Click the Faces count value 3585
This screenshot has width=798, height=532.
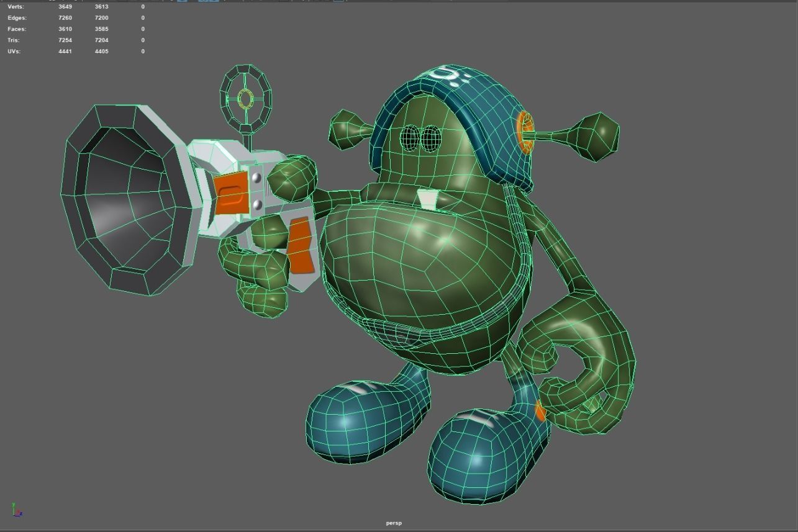click(101, 29)
